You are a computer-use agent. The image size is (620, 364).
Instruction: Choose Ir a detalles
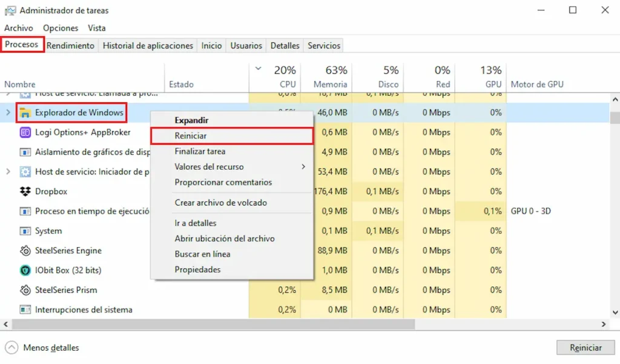[x=232, y=223]
